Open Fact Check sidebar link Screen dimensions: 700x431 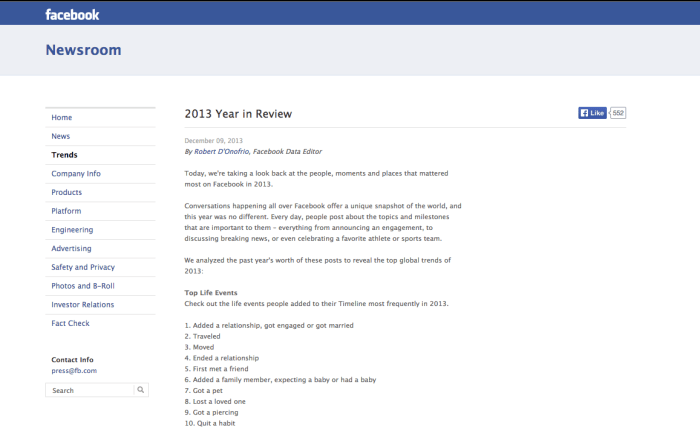[71, 323]
